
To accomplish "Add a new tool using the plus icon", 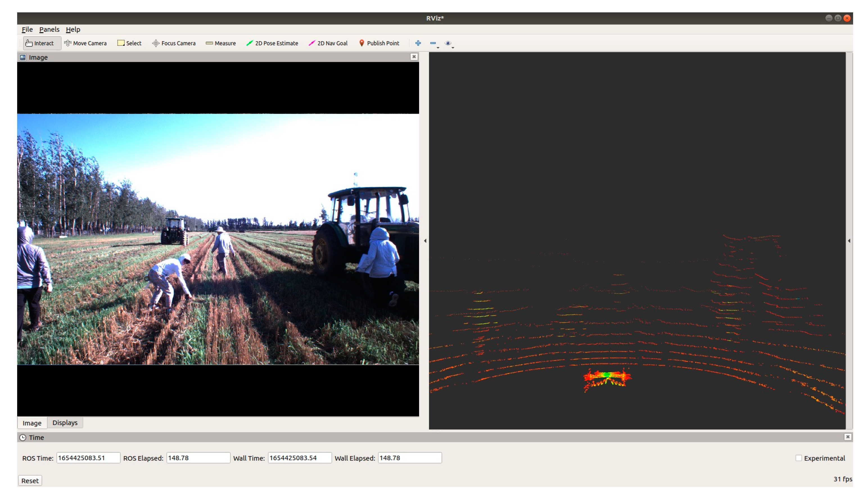I will click(418, 43).
